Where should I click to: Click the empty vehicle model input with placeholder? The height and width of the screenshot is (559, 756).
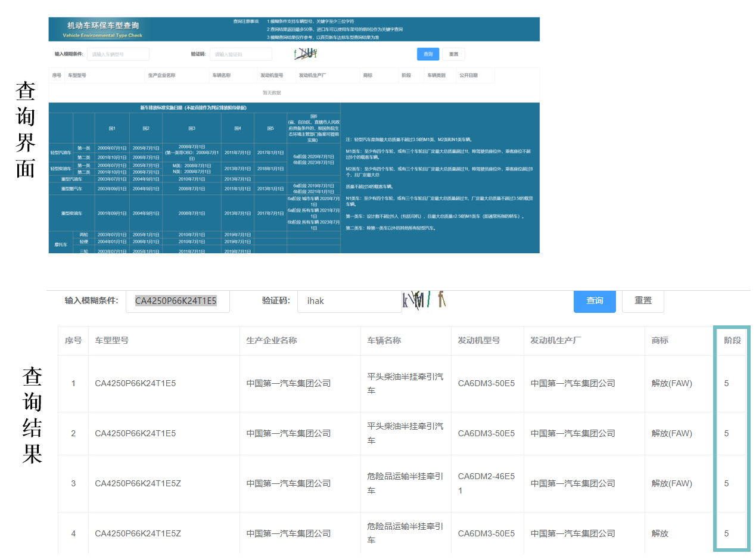click(x=118, y=54)
